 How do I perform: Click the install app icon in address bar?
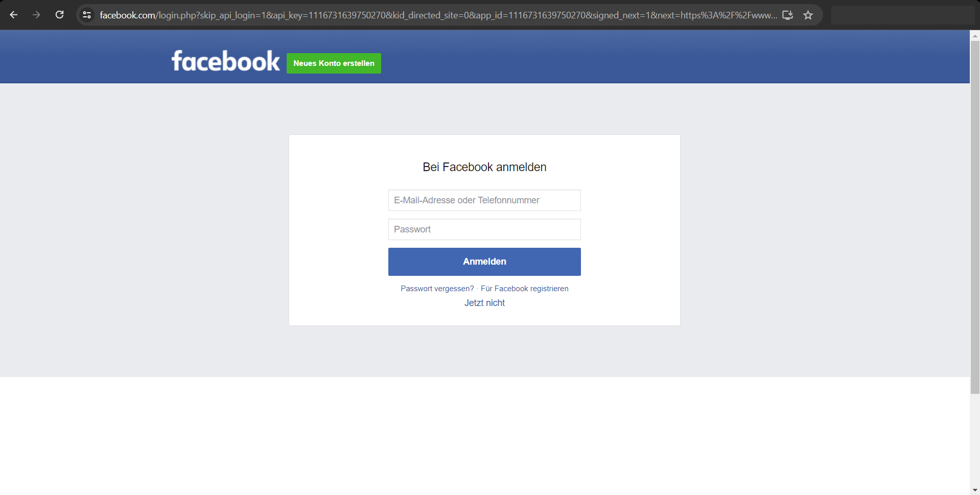pyautogui.click(x=787, y=15)
